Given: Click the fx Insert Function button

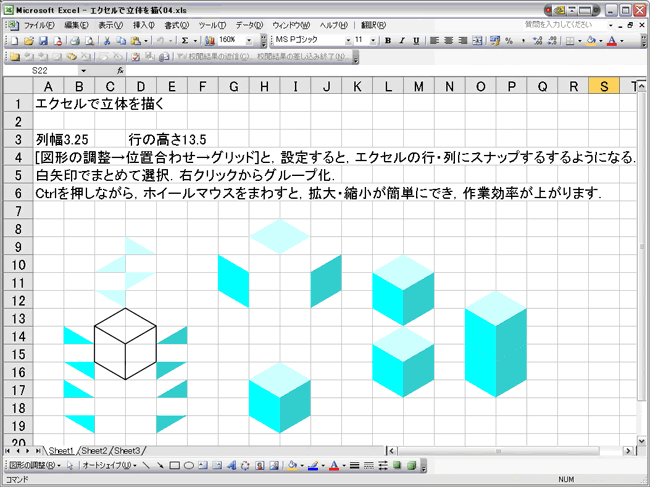Looking at the screenshot, I should 120,71.
